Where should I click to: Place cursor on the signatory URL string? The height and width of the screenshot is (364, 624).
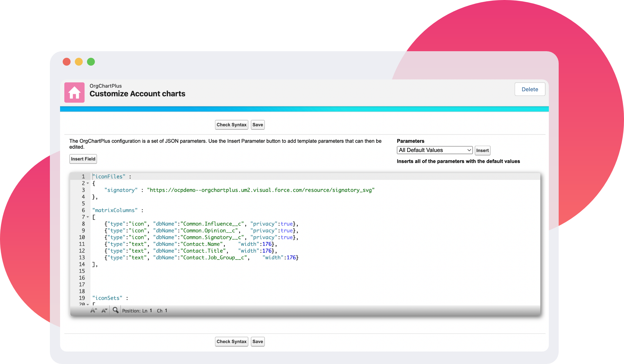[x=261, y=190]
